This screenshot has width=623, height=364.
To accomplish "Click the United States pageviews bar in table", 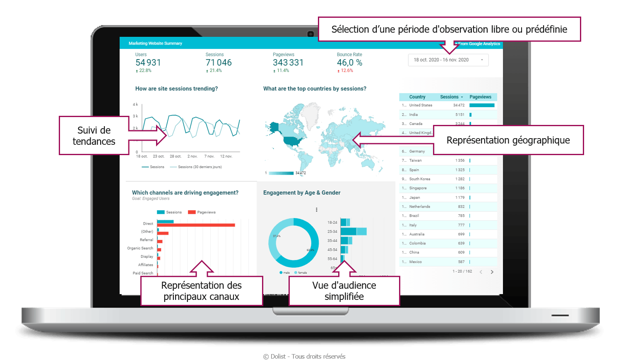I will click(x=482, y=105).
